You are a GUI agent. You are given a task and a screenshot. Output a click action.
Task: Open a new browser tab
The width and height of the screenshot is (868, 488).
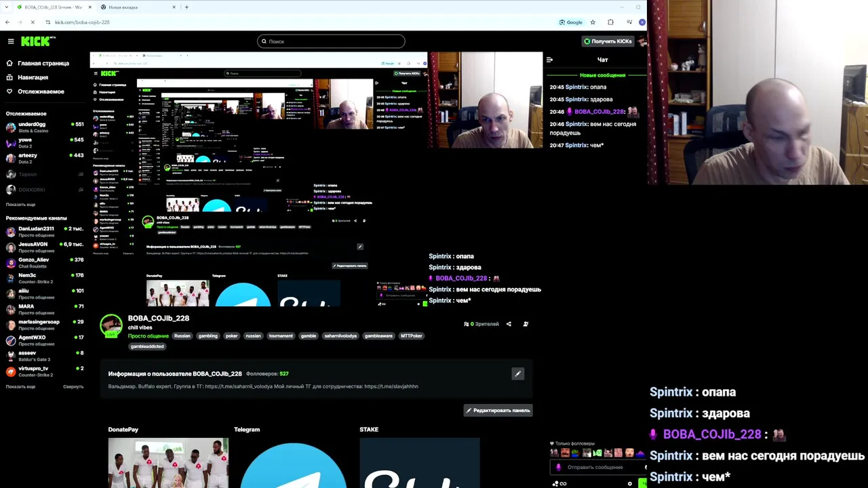click(186, 7)
